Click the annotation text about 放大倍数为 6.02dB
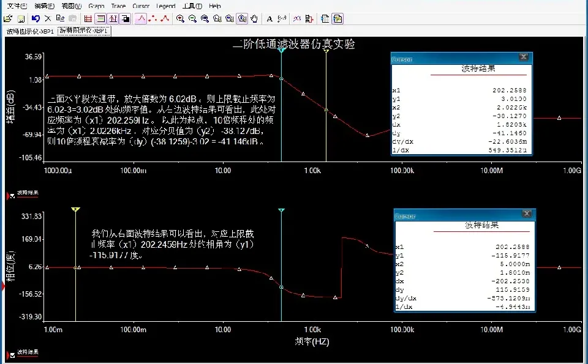588x364 pixels. point(161,120)
